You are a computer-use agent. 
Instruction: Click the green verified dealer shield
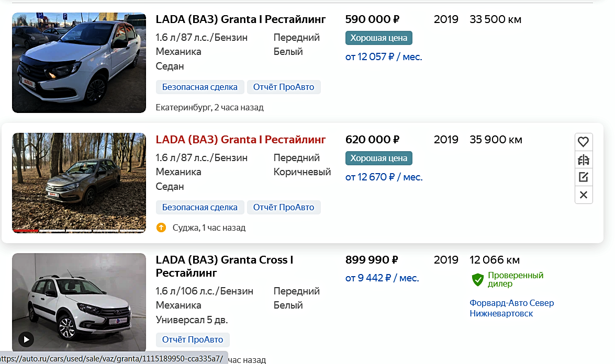(x=477, y=280)
